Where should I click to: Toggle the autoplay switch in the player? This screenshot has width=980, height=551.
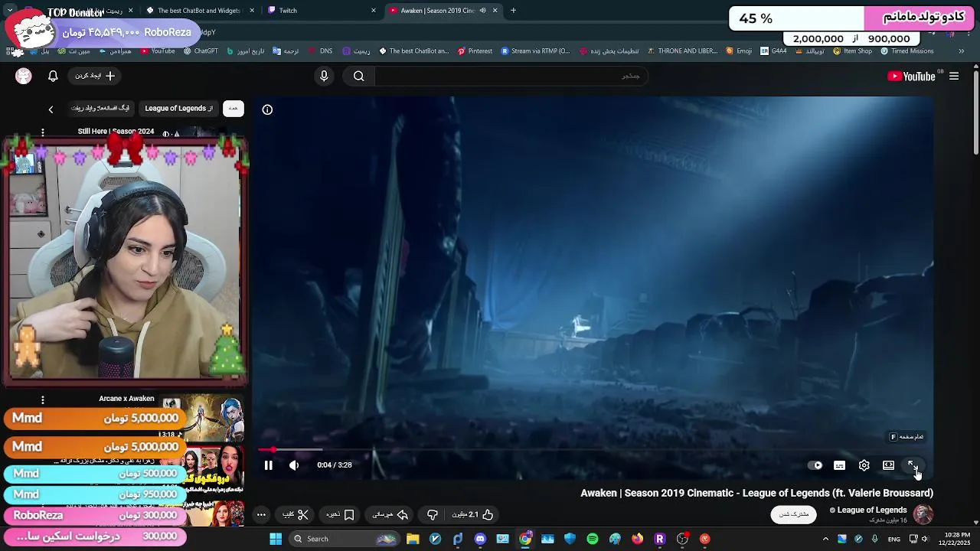tap(815, 465)
